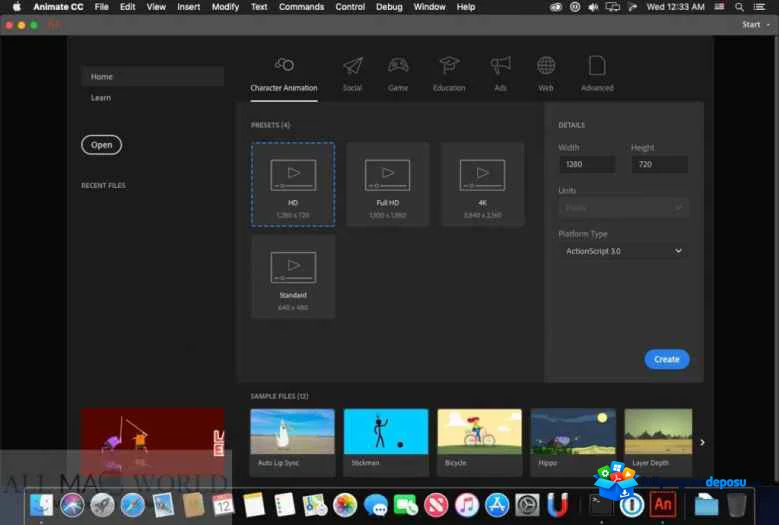
Task: Click the featured red animation banner
Action: point(153,441)
